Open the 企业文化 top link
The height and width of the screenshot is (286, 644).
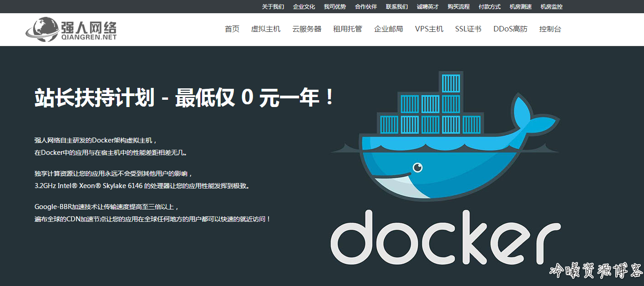tap(304, 7)
